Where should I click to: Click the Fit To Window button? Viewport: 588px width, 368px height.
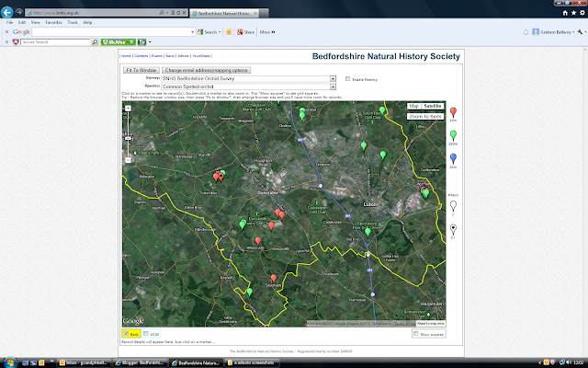tap(141, 70)
